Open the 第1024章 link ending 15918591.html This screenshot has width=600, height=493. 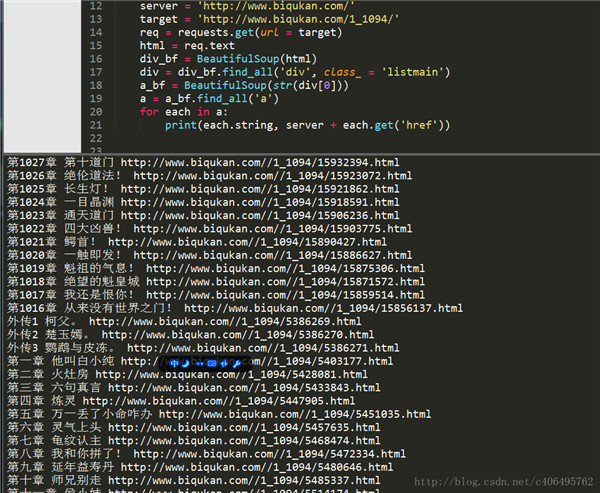click(260, 202)
